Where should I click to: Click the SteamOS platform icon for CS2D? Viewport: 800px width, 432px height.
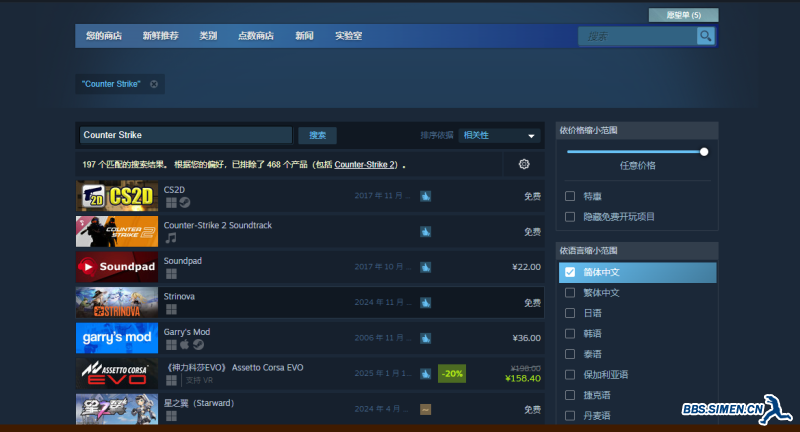[x=185, y=202]
